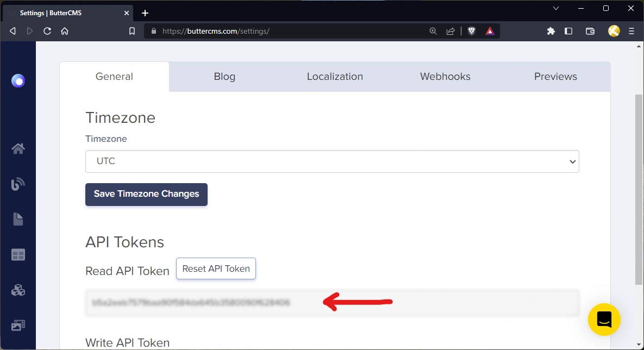Screen dimensions: 644x350
Task: Click the browser home icon
Action: pyautogui.click(x=65, y=31)
